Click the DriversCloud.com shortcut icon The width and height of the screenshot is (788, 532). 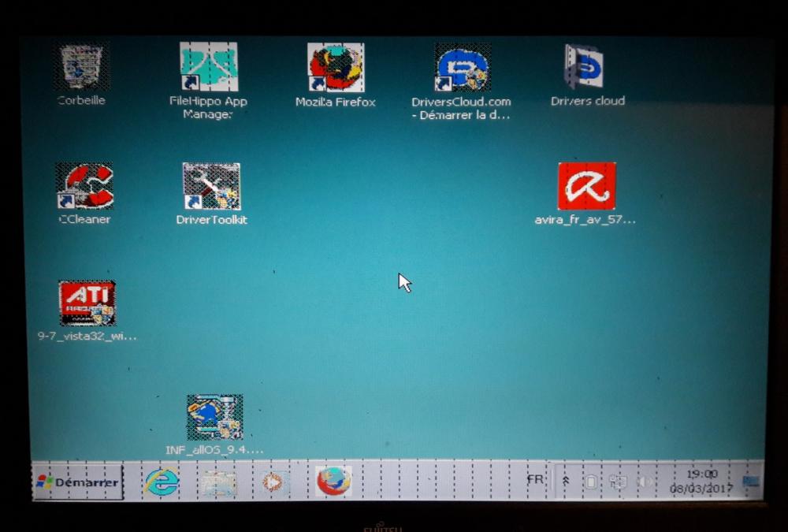(463, 67)
